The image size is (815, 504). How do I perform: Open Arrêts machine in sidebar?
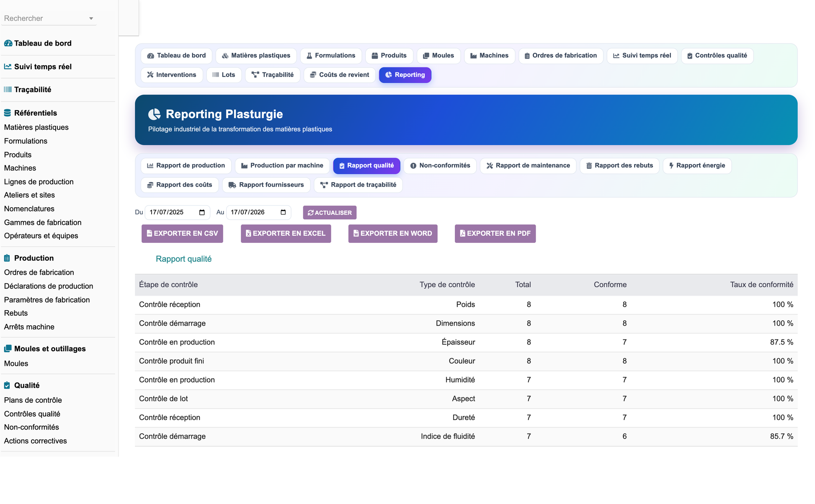coord(29,327)
